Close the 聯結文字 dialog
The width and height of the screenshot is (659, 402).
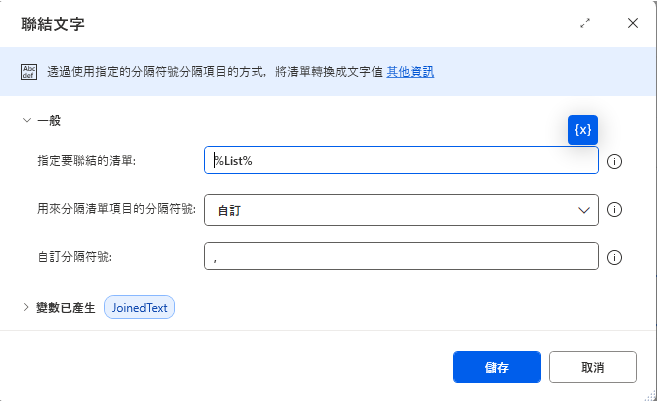coord(633,23)
